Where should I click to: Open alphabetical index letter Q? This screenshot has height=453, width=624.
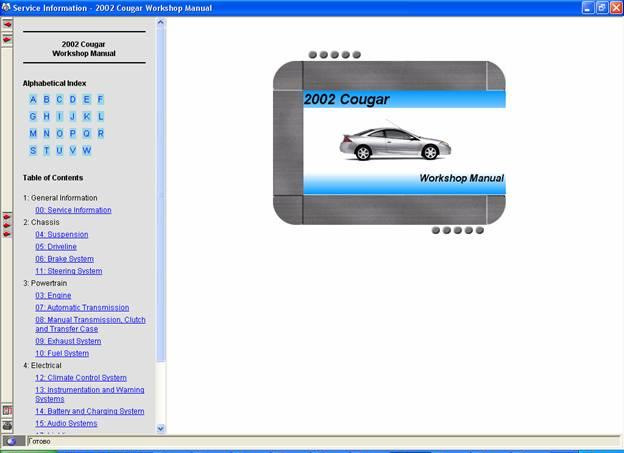tap(86, 133)
